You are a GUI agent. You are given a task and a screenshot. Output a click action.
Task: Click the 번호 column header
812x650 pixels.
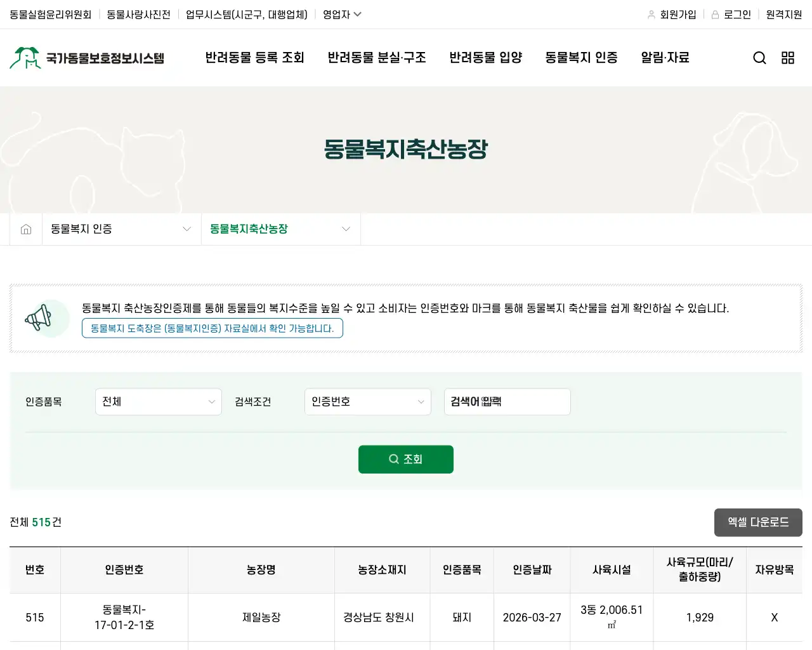(x=35, y=570)
